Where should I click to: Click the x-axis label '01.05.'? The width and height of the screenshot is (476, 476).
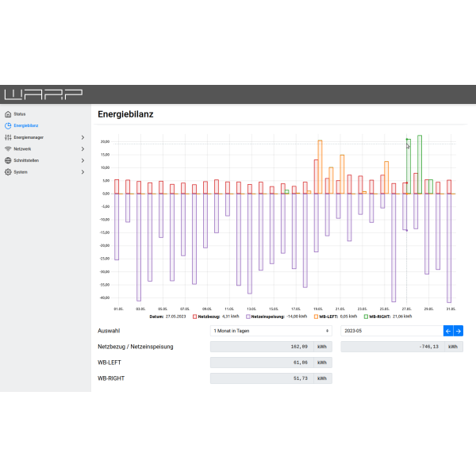point(119,309)
